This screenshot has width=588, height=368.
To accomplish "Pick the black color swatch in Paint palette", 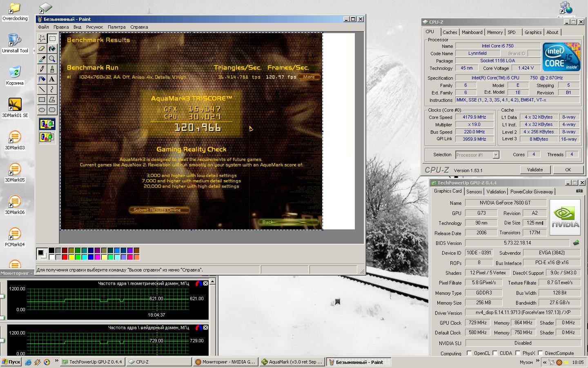I will (51, 251).
